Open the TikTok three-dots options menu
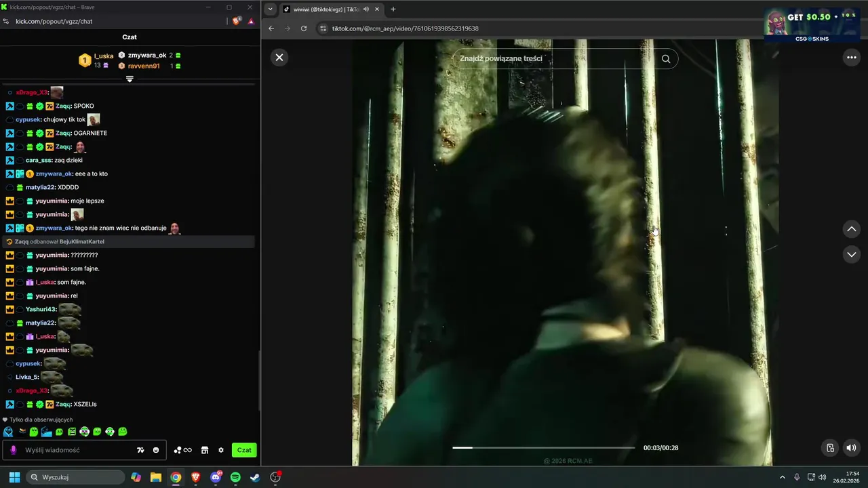 [x=851, y=58]
